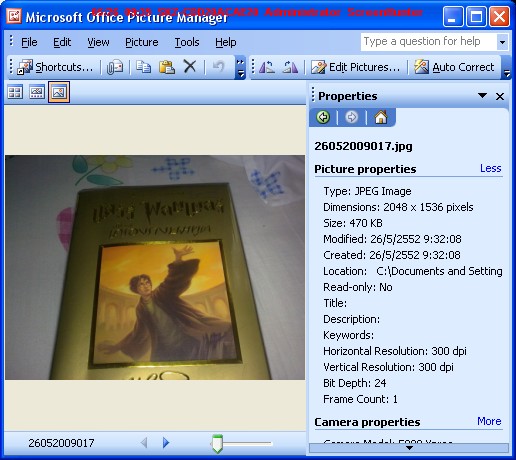Image resolution: width=516 pixels, height=460 pixels.
Task: Click Bit Depth: 24 text
Action: [x=355, y=383]
